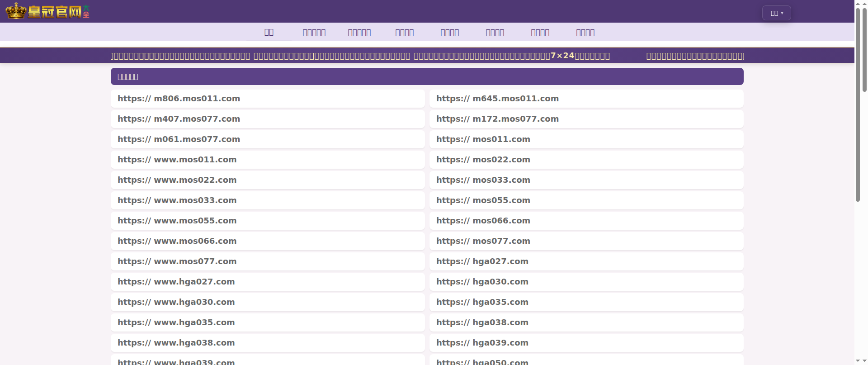Open https:// www.mos033.com
Viewport: 868px width, 365px height.
click(268, 200)
